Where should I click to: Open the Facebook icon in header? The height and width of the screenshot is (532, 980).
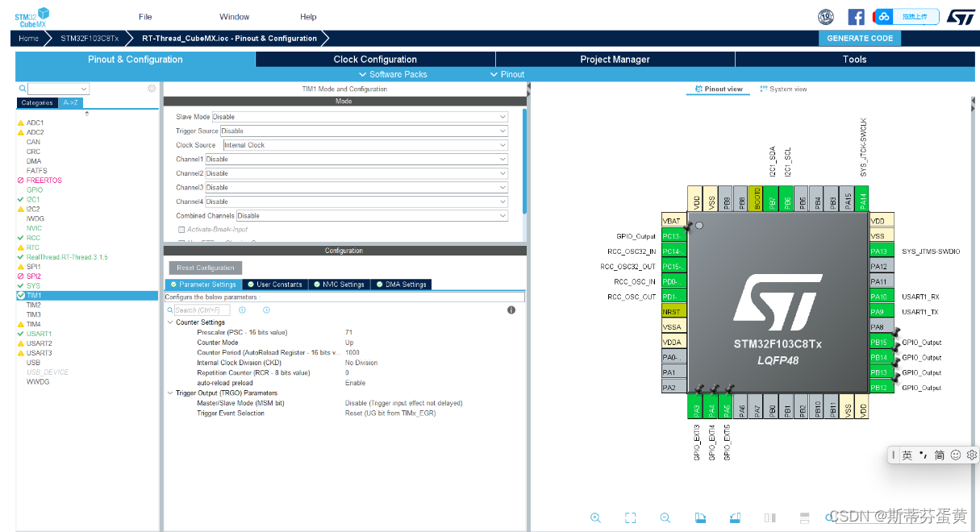(857, 16)
